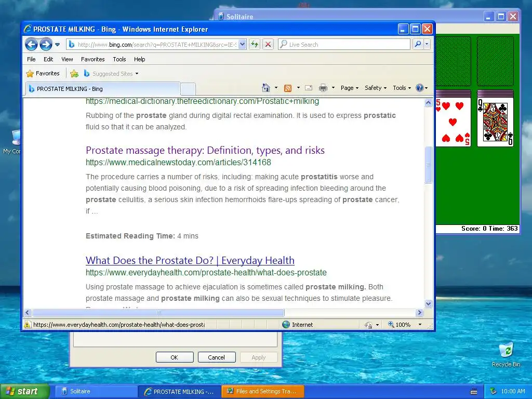Expand the Home button dropdown arrow
This screenshot has height=399, width=532.
(276, 88)
